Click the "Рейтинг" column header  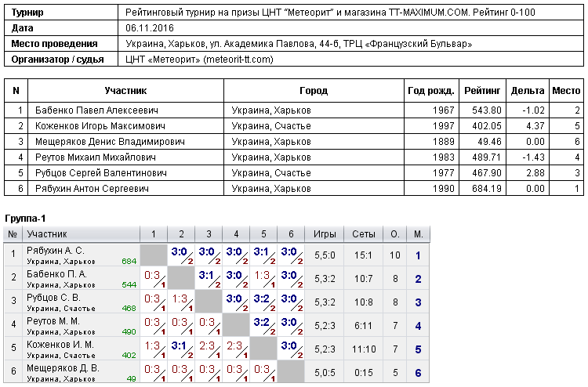[x=482, y=91]
